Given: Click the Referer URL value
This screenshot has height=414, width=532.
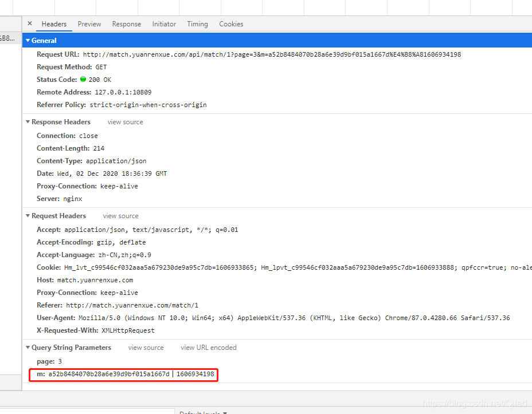Looking at the screenshot, I should point(132,305).
